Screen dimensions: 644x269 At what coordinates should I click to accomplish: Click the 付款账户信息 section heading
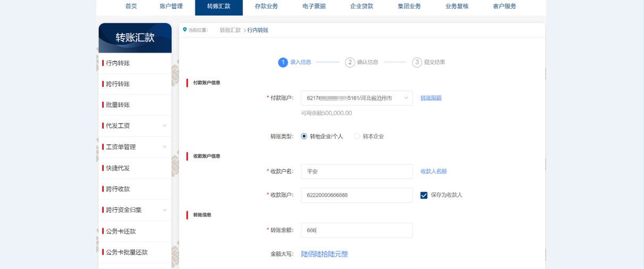coord(206,83)
